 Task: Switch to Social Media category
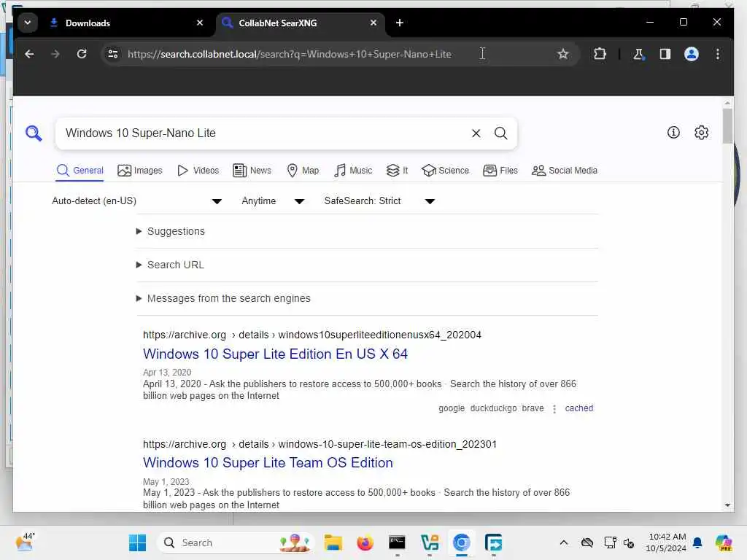(565, 171)
